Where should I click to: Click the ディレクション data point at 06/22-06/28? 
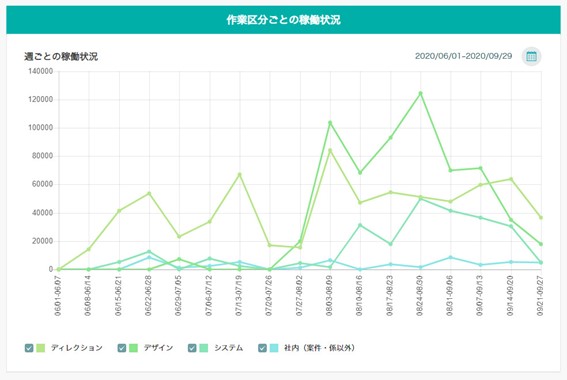pyautogui.click(x=149, y=193)
